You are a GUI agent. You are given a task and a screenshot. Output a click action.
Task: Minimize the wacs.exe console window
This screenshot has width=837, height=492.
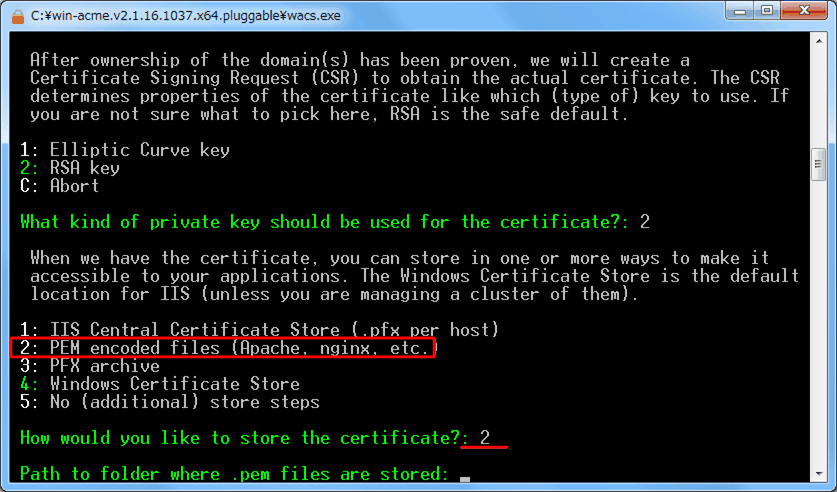pyautogui.click(x=740, y=11)
